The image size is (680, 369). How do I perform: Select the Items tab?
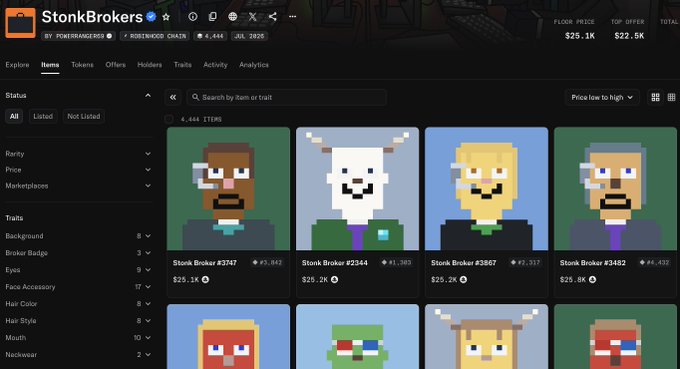[50, 65]
